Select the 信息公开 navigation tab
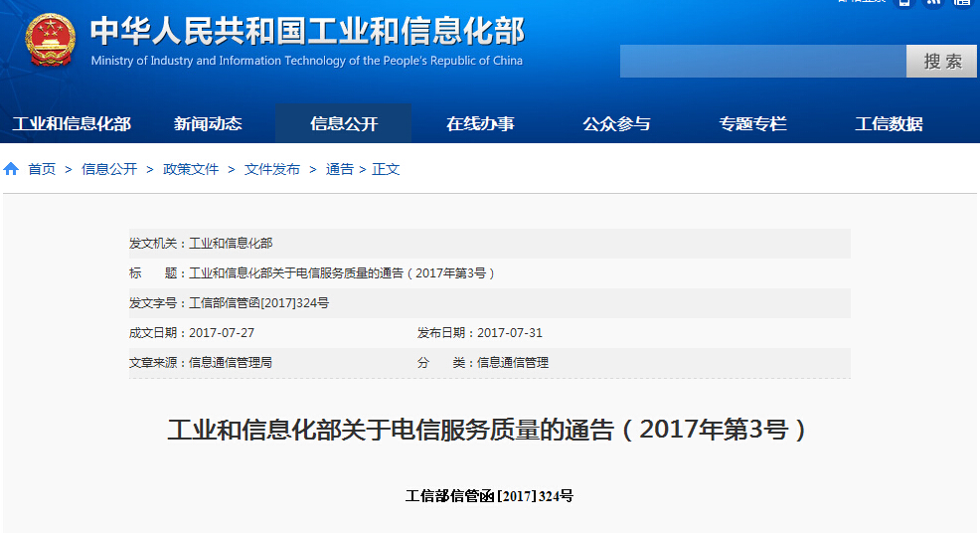Screen dimensions: 980x533 click(x=344, y=124)
